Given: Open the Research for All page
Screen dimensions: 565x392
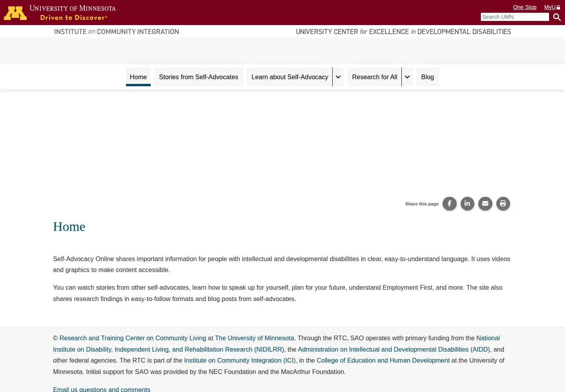Looking at the screenshot, I should (375, 77).
